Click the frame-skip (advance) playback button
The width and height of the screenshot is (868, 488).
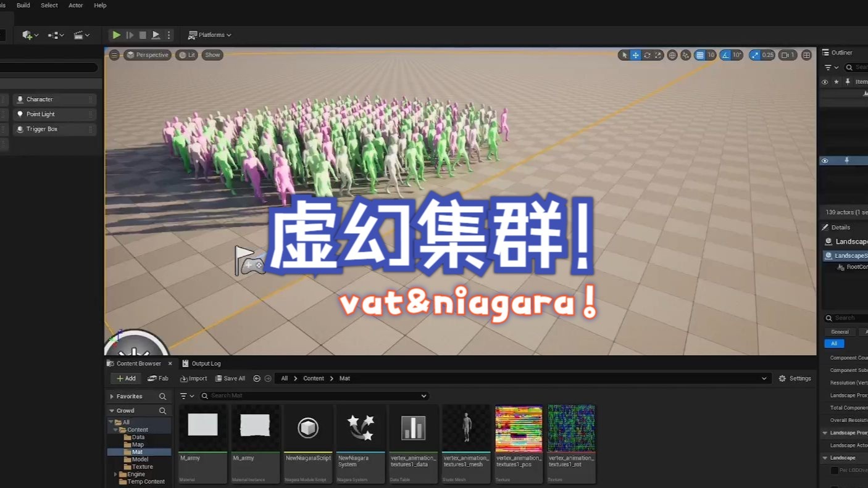point(130,35)
